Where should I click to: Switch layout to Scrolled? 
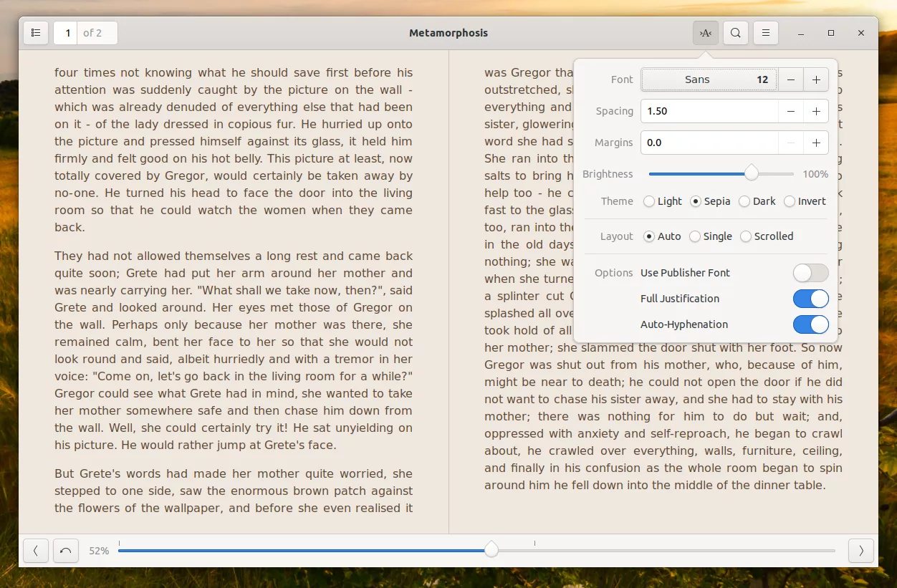[x=746, y=236]
